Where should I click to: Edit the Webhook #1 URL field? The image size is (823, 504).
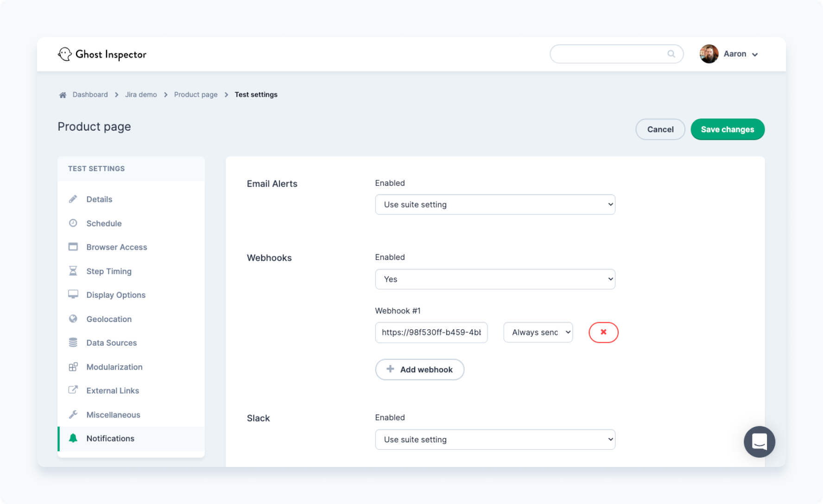(431, 332)
